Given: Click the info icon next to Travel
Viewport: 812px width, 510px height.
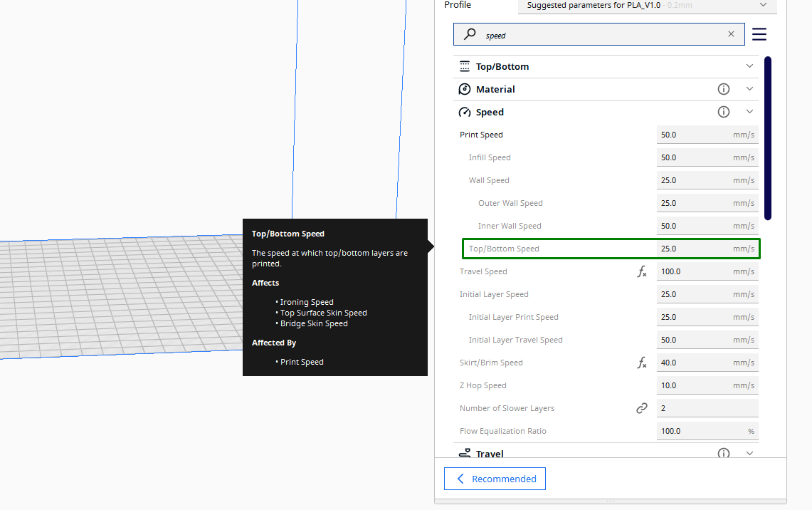Looking at the screenshot, I should pyautogui.click(x=723, y=453).
